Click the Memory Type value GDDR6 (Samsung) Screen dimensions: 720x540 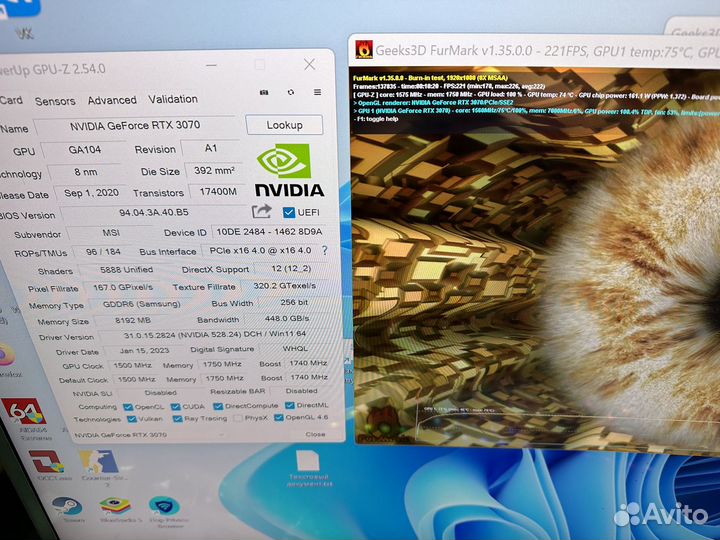tap(141, 304)
